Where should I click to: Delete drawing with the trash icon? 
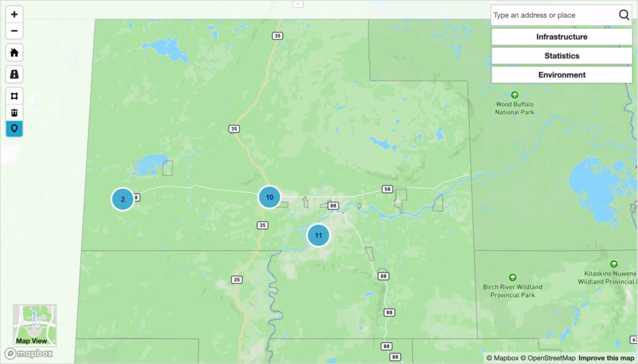14,113
